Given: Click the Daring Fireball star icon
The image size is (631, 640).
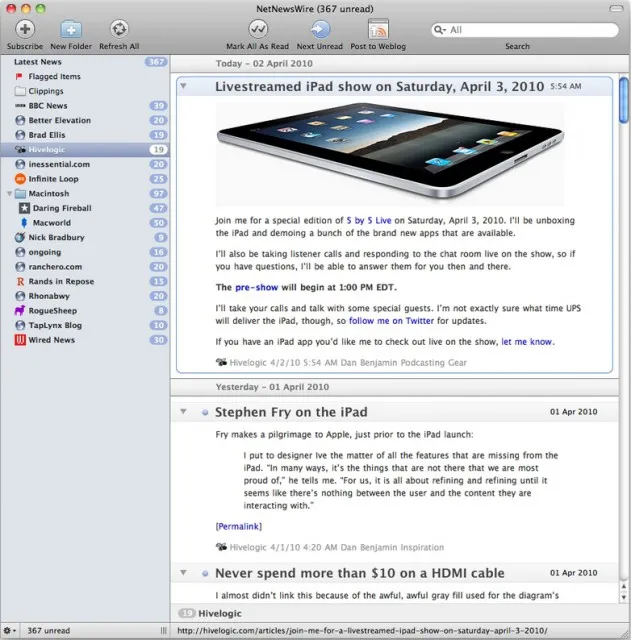Looking at the screenshot, I should pos(24,208).
